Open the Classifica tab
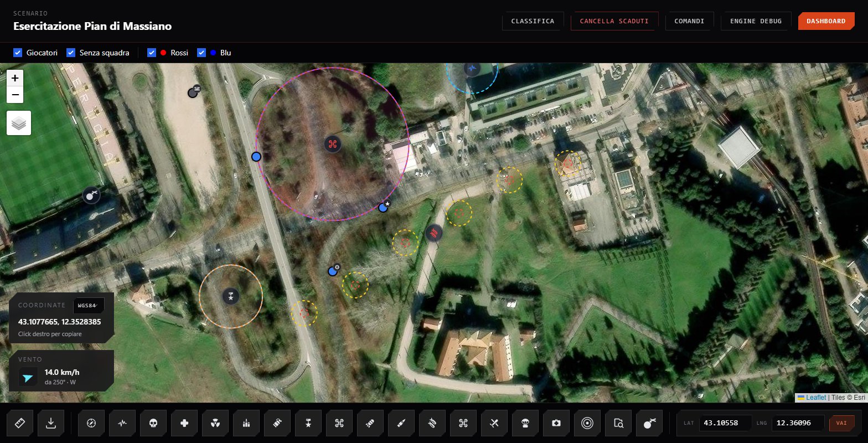The width and height of the screenshot is (868, 443). point(533,21)
